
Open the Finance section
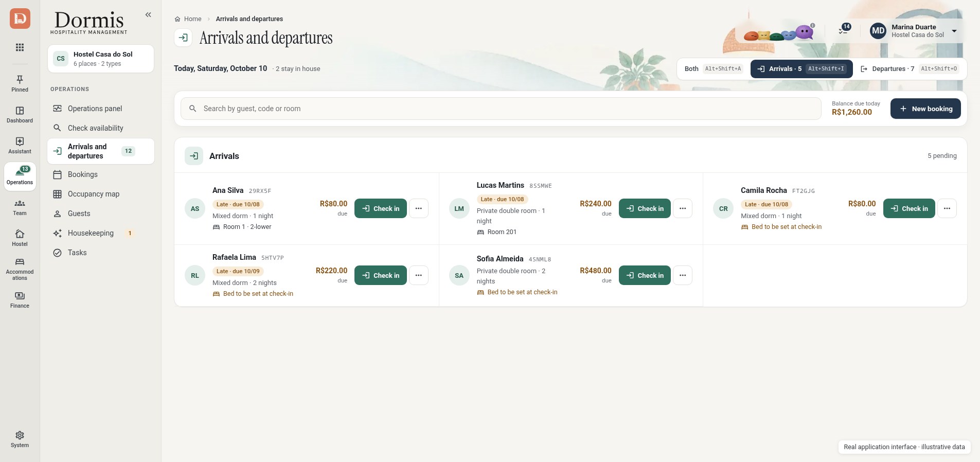[x=20, y=299]
